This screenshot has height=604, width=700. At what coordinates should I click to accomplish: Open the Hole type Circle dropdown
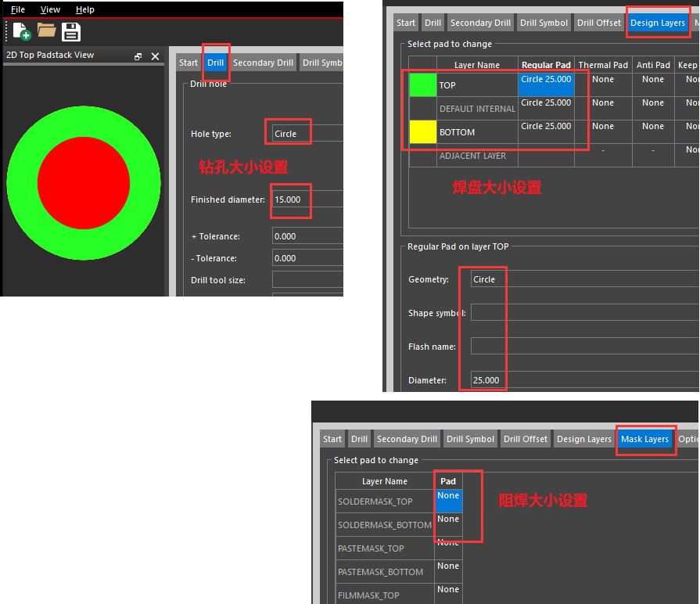(288, 132)
